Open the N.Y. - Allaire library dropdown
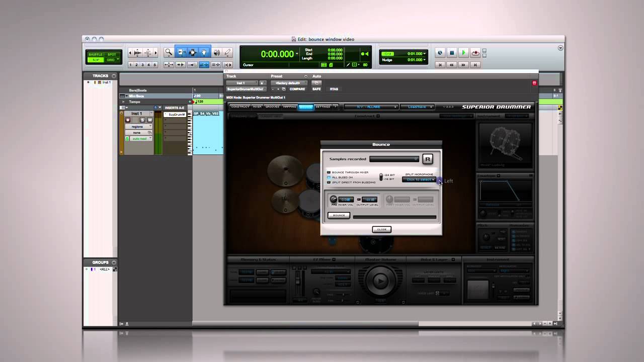This screenshot has width=644, height=362. 371,107
